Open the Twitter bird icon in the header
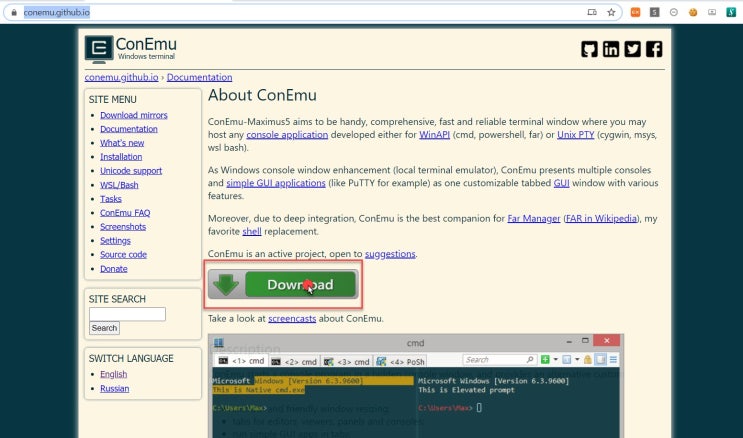The height and width of the screenshot is (438, 743). click(x=633, y=49)
